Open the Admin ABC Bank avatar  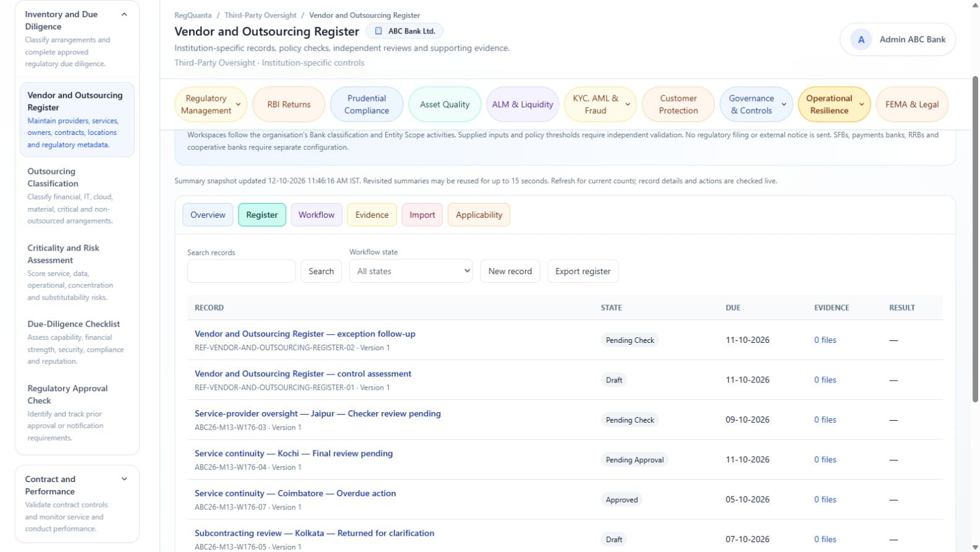[x=861, y=40]
